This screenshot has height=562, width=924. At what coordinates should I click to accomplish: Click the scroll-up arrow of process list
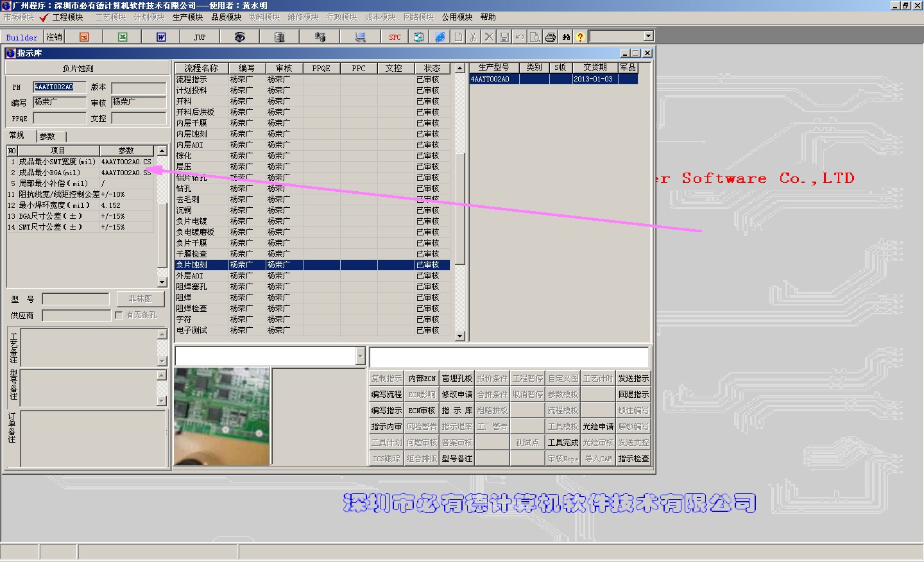[x=459, y=67]
